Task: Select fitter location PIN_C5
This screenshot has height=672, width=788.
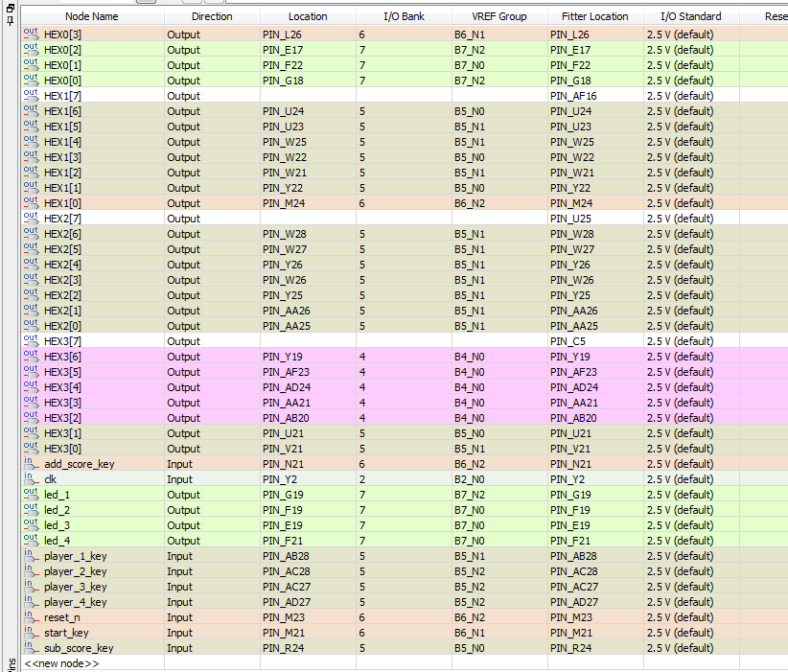Action: point(595,340)
